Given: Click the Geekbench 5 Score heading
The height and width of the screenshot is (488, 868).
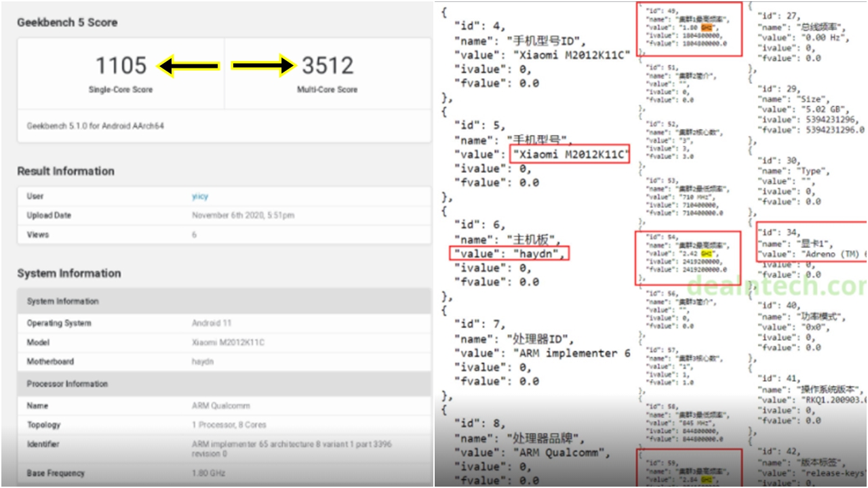Looking at the screenshot, I should 67,22.
